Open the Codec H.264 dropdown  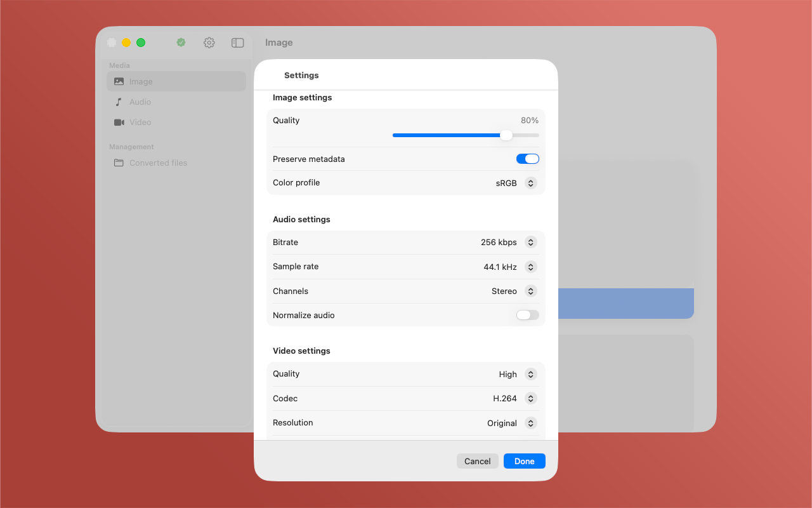pos(515,399)
